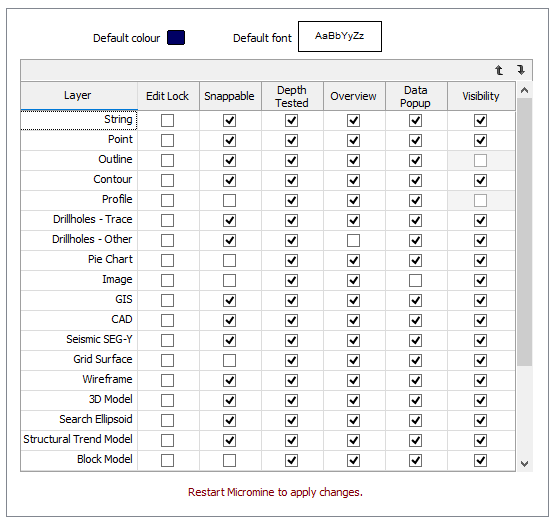The image size is (555, 523).
Task: Select the Wireframe layer name cell
Action: click(79, 380)
